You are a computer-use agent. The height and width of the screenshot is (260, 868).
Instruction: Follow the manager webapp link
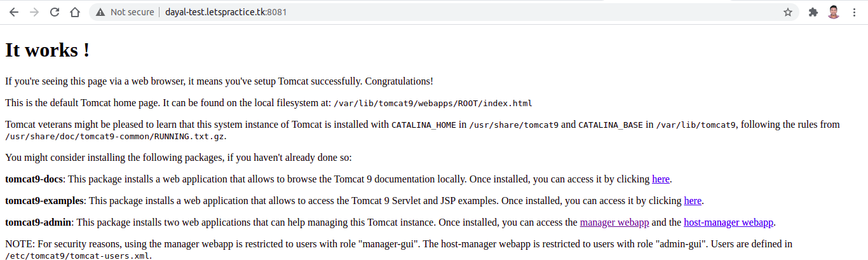click(614, 222)
